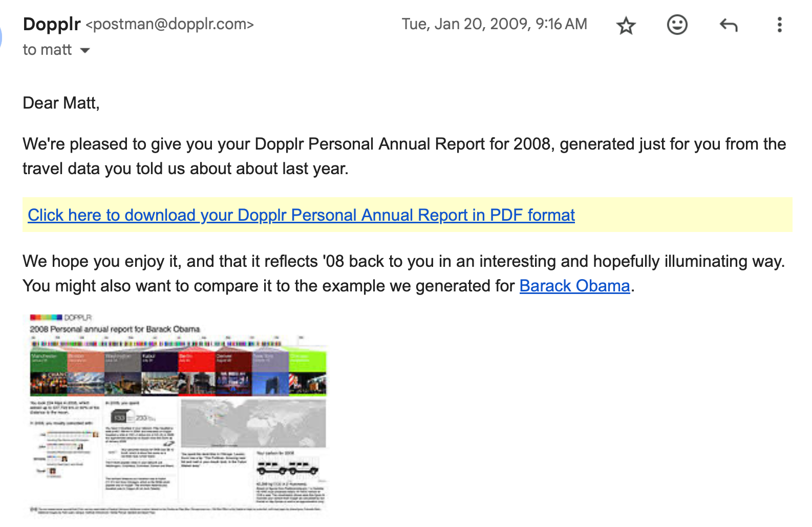Open the Barack Obama example link
Viewport: 812px width, 527px height.
[x=574, y=286]
